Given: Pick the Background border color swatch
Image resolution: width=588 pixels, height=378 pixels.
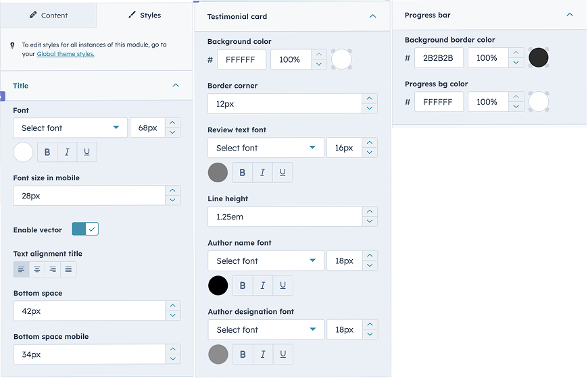Looking at the screenshot, I should click(539, 58).
